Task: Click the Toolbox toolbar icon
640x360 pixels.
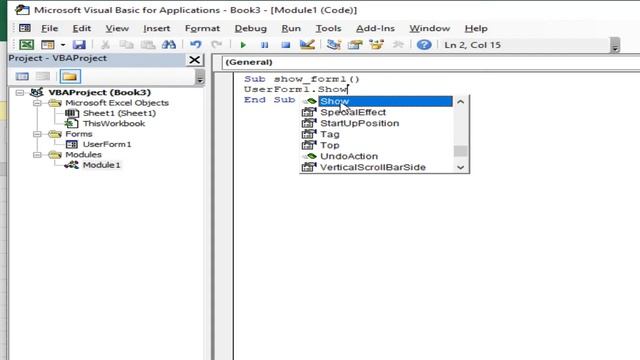Action: click(x=398, y=44)
